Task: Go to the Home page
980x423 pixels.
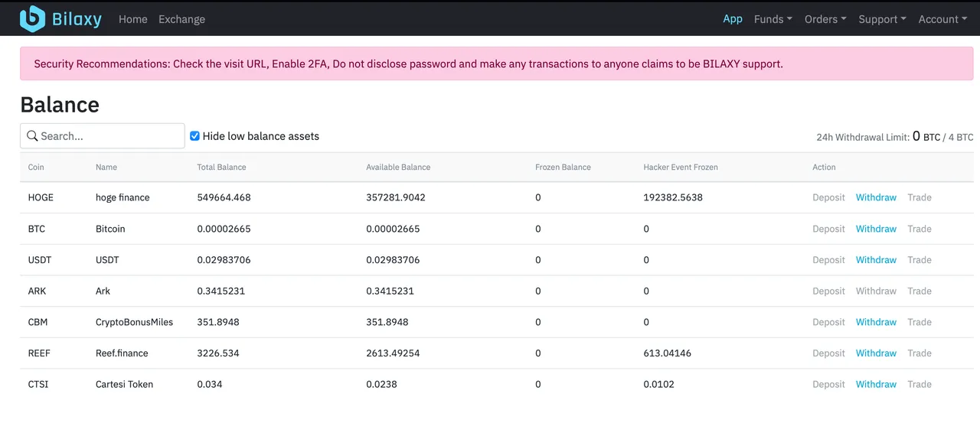Action: [133, 19]
